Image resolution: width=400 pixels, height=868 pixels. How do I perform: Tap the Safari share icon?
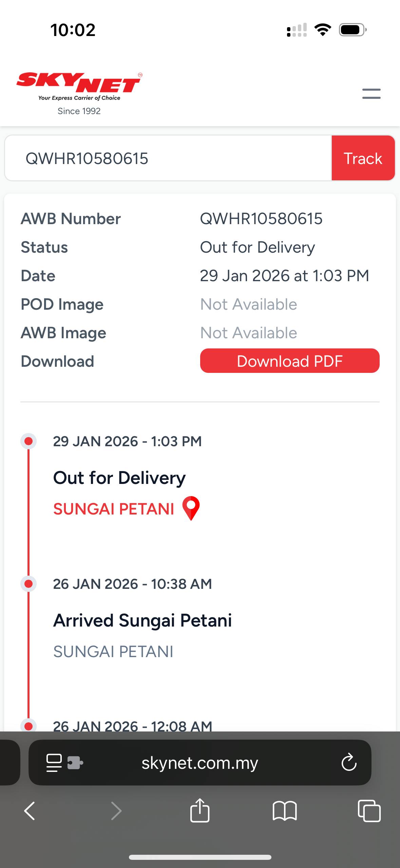[x=200, y=811]
